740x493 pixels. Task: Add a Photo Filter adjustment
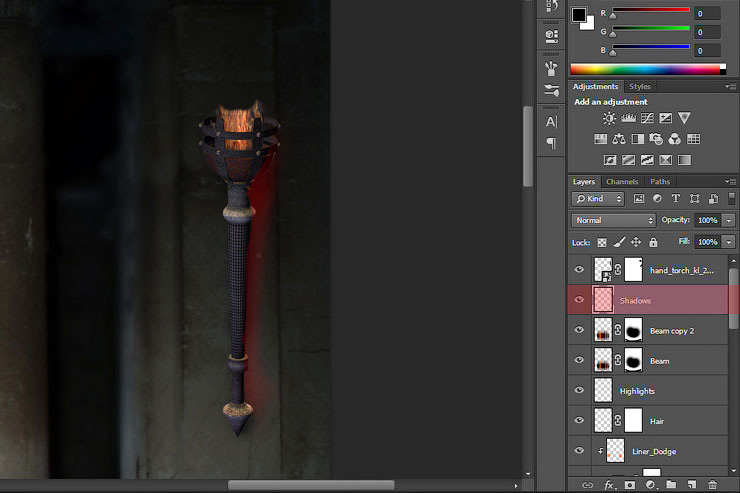(x=656, y=139)
